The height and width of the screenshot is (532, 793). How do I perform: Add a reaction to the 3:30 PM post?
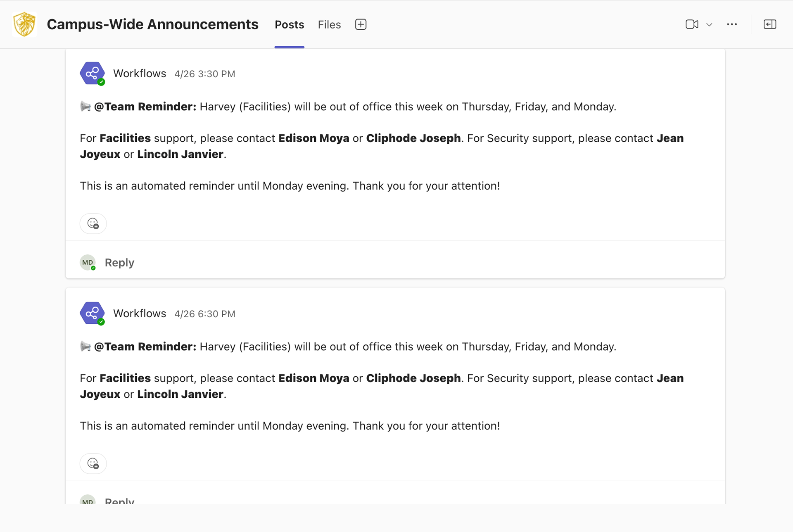coord(93,223)
